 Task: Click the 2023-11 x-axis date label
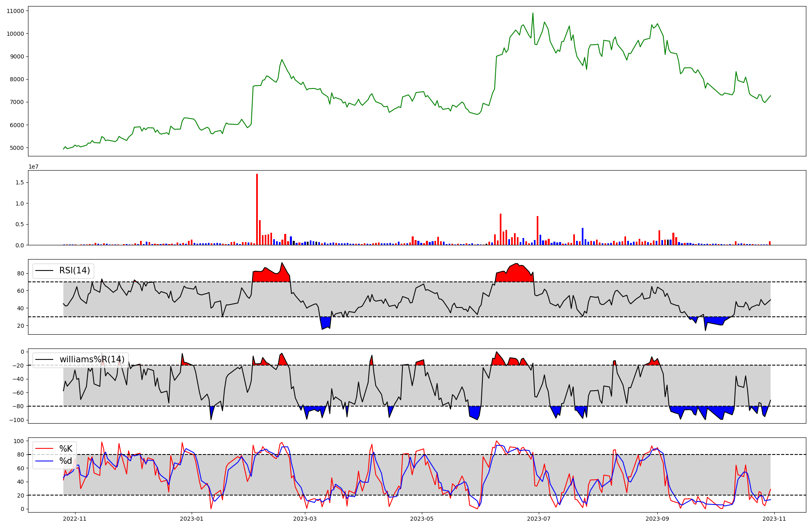tap(774, 519)
